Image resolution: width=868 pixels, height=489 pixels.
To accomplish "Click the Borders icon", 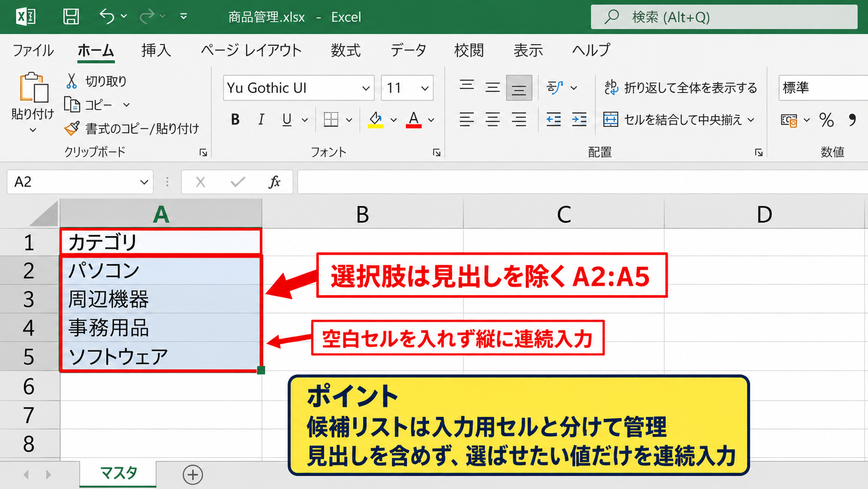I will tap(331, 120).
